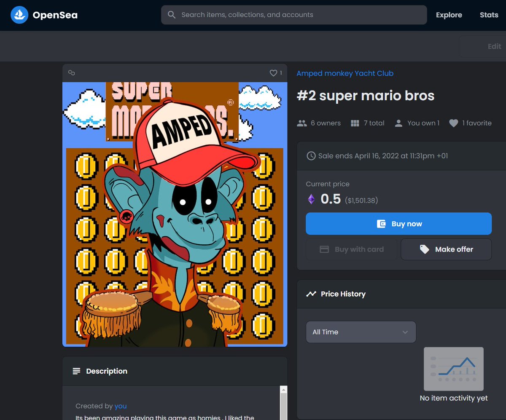
Task: Click the '#2 super mario bros' title
Action: [366, 96]
